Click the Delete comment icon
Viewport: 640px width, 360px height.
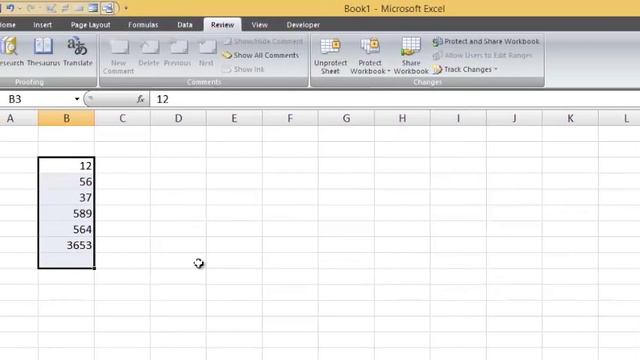click(x=149, y=53)
